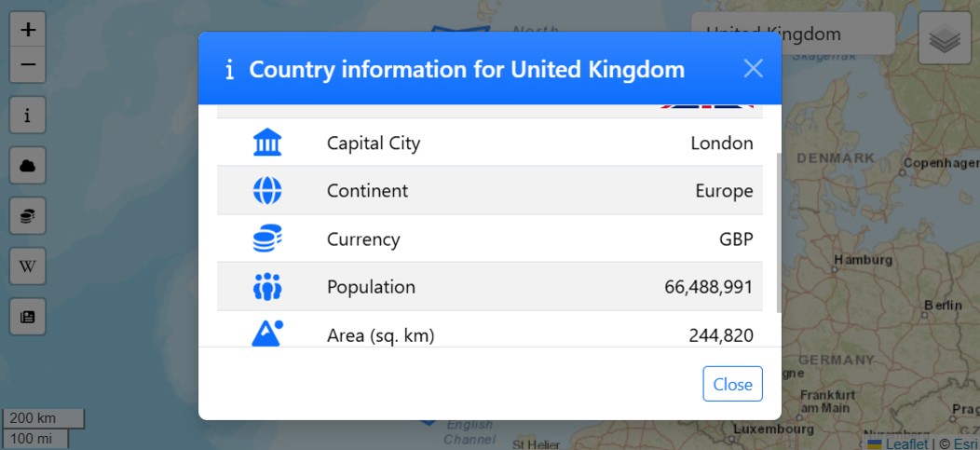Click the map zoom in plus button
The width and height of the screenshot is (980, 450).
[28, 30]
